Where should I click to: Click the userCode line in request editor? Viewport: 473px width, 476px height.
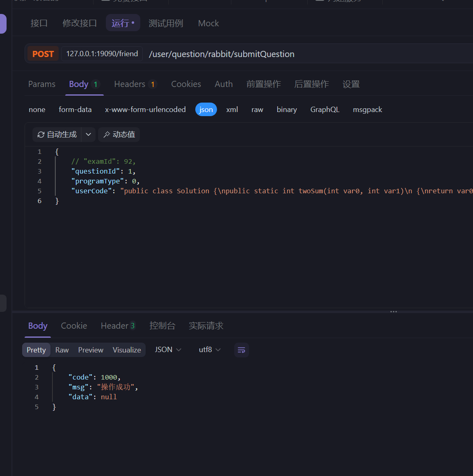[272, 191]
